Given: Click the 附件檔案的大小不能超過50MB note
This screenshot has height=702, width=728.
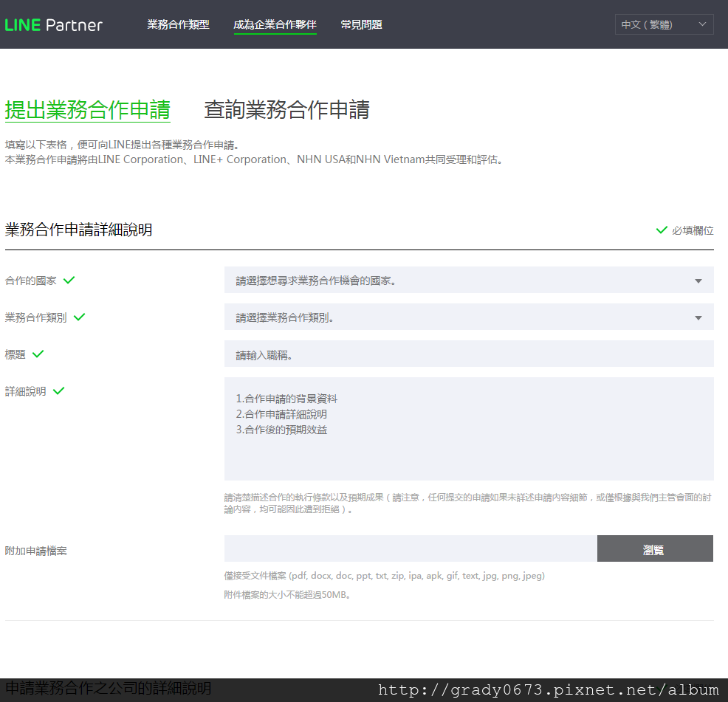Looking at the screenshot, I should click(x=287, y=595).
